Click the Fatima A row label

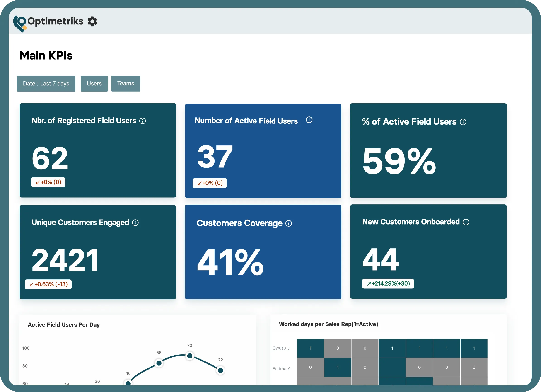pyautogui.click(x=281, y=369)
